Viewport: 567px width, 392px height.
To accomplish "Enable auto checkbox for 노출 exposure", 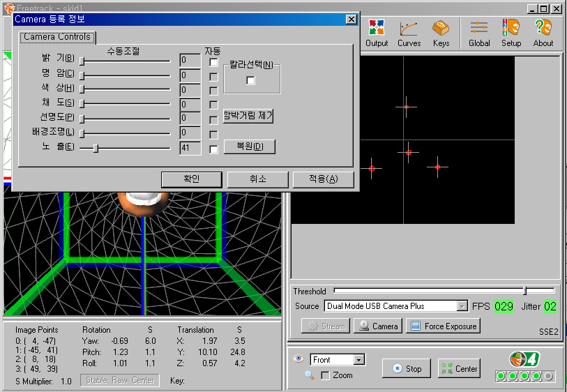I will tap(214, 149).
